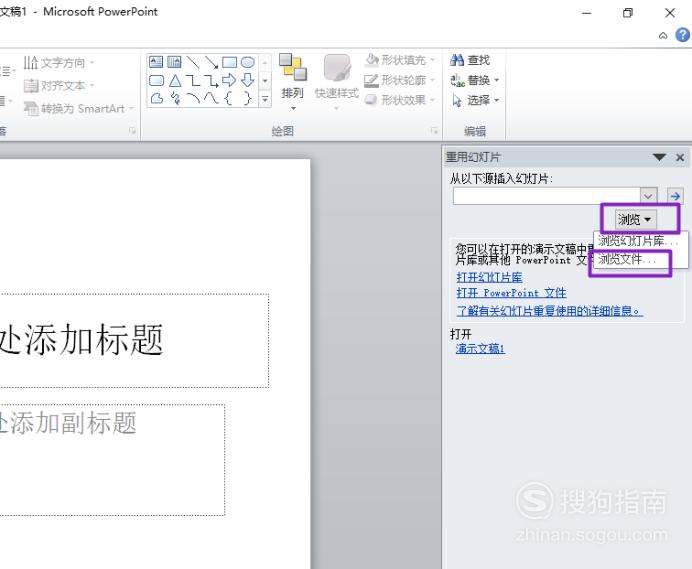The height and width of the screenshot is (569, 692).
Task: Click the 浏览 browse button
Action: tap(634, 219)
